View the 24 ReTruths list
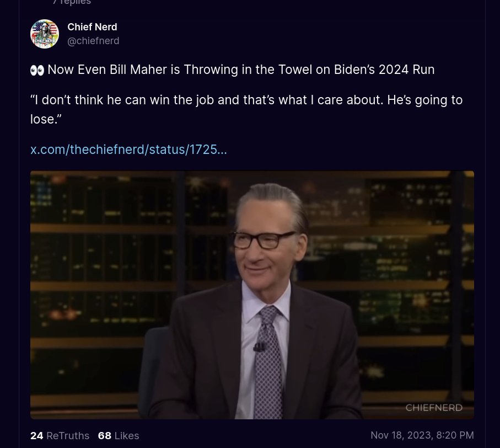This screenshot has height=448, width=500. (60, 435)
